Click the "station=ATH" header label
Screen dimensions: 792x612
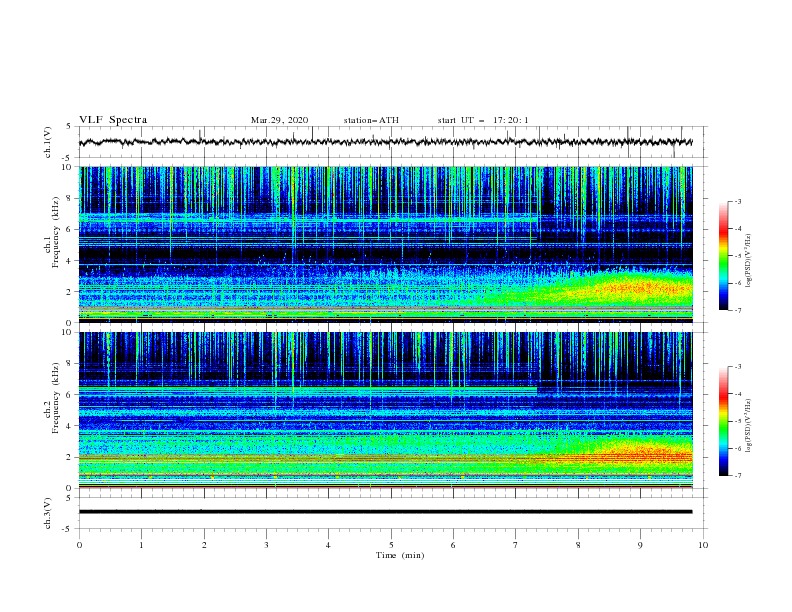click(x=371, y=120)
